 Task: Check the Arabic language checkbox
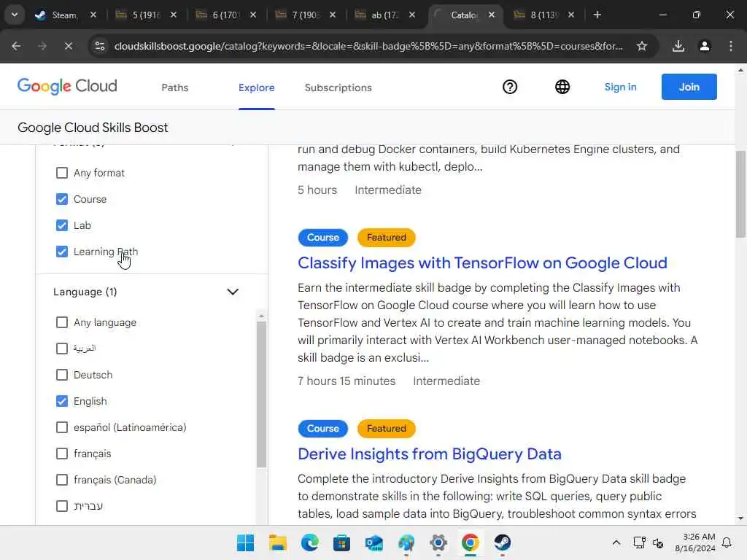pyautogui.click(x=62, y=349)
